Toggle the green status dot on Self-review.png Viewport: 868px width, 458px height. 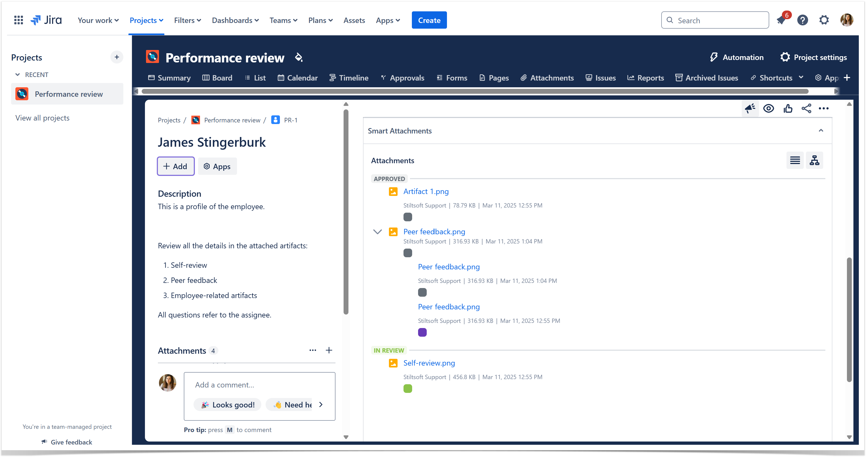click(407, 390)
